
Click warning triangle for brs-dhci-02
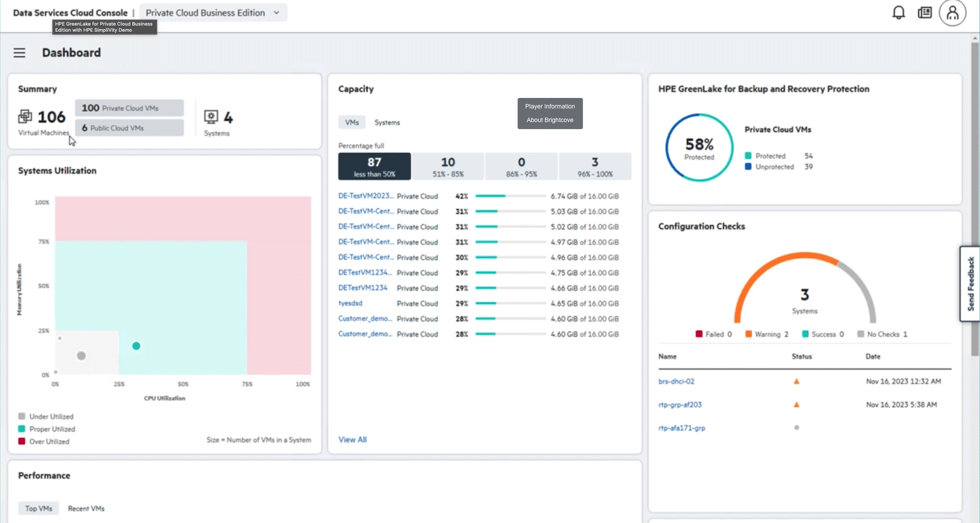pyautogui.click(x=796, y=381)
